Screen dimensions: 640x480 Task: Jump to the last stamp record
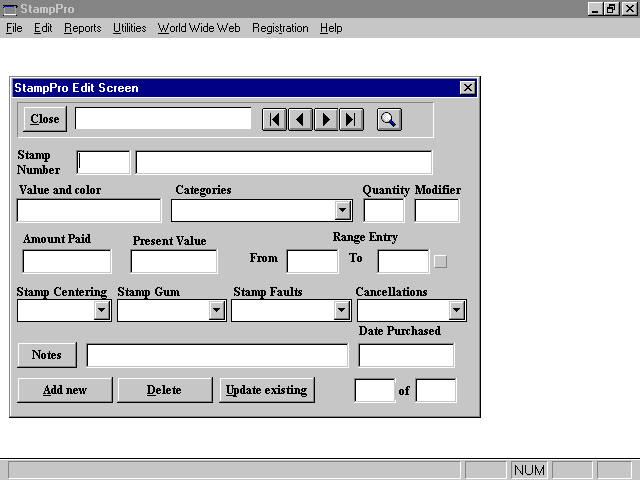click(x=351, y=120)
